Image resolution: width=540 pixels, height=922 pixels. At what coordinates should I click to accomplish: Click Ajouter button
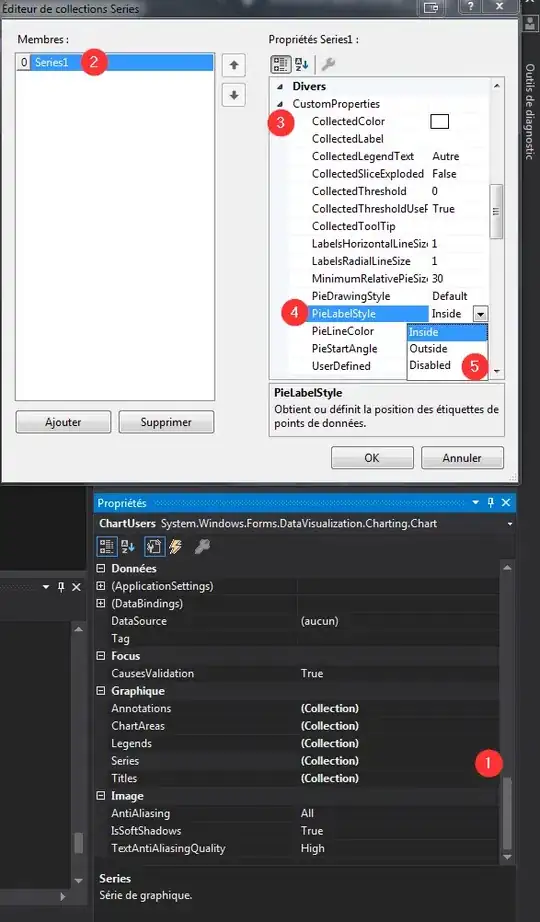[x=63, y=422]
